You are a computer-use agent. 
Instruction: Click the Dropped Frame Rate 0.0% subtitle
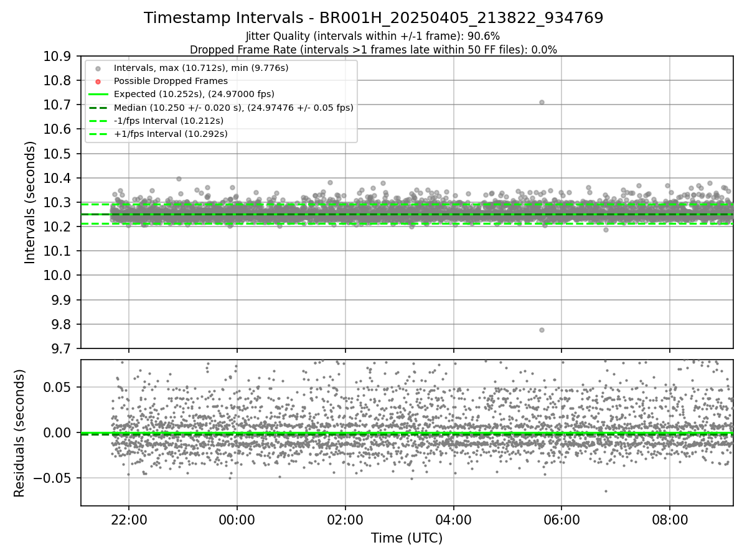tap(374, 50)
